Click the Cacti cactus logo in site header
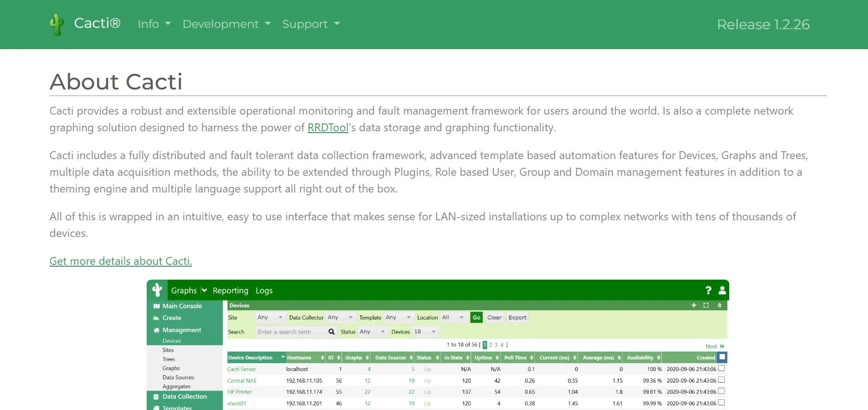The height and width of the screenshot is (410, 868). [57, 24]
